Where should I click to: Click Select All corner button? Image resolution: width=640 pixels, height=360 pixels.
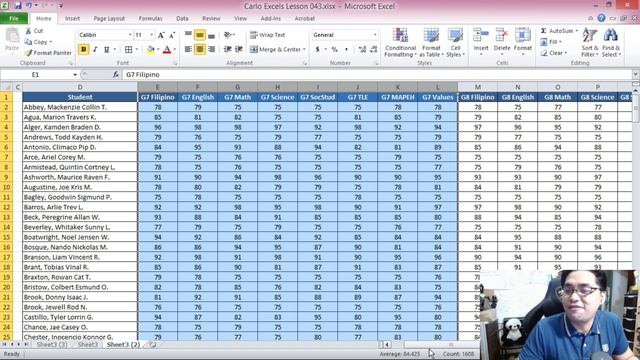point(6,87)
